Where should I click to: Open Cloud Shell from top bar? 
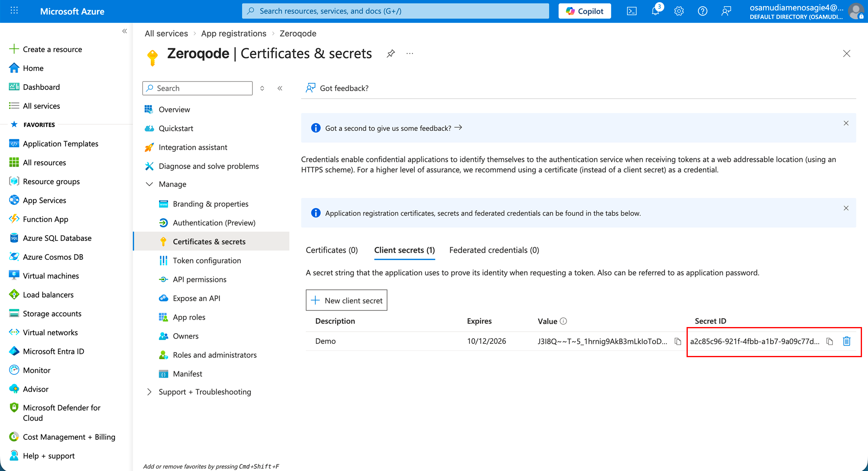point(631,11)
